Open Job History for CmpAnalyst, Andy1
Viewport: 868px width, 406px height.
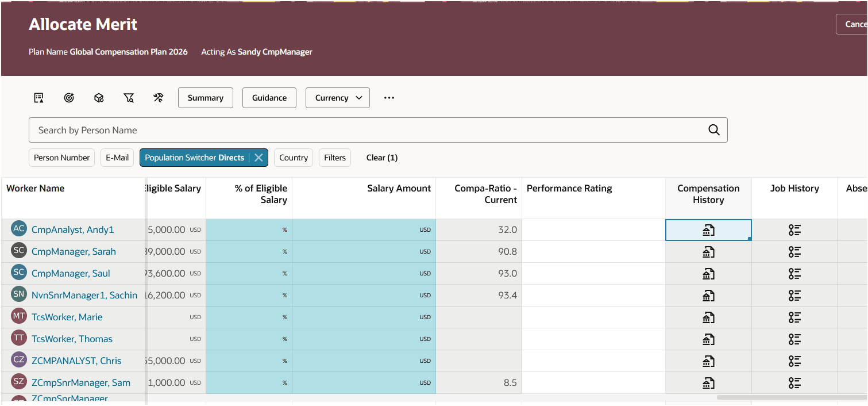tap(794, 230)
